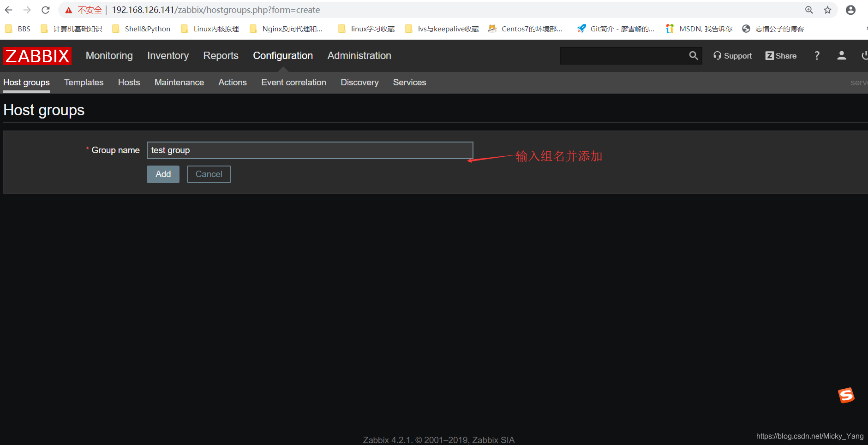Open the browser zoom magnifier icon
Viewport: 868px width, 445px height.
pyautogui.click(x=809, y=10)
